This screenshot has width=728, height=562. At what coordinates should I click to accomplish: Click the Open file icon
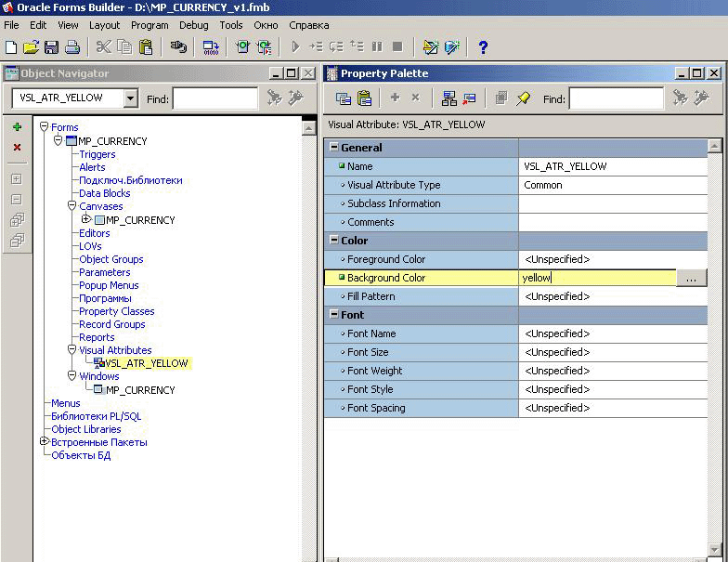click(x=31, y=46)
